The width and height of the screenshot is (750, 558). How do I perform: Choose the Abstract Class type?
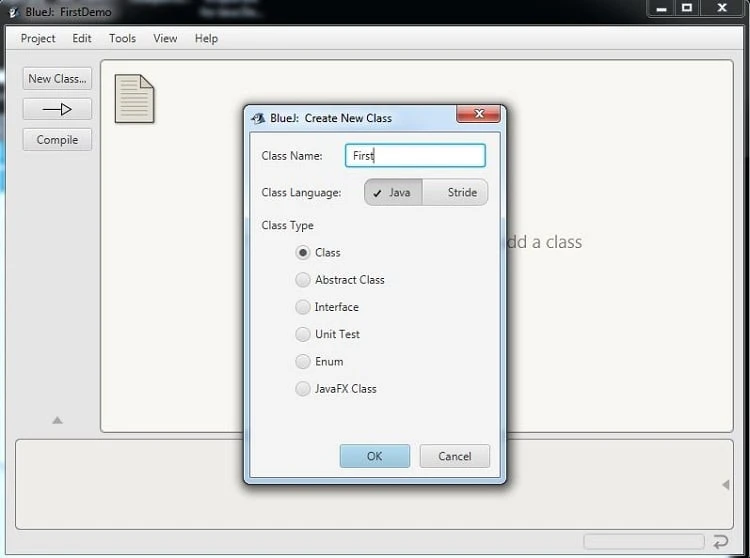pyautogui.click(x=303, y=280)
